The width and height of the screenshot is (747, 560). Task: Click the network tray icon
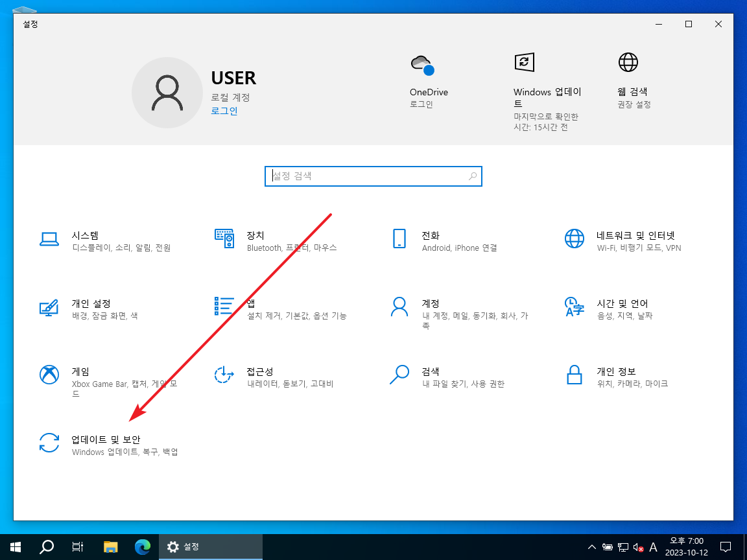(623, 547)
